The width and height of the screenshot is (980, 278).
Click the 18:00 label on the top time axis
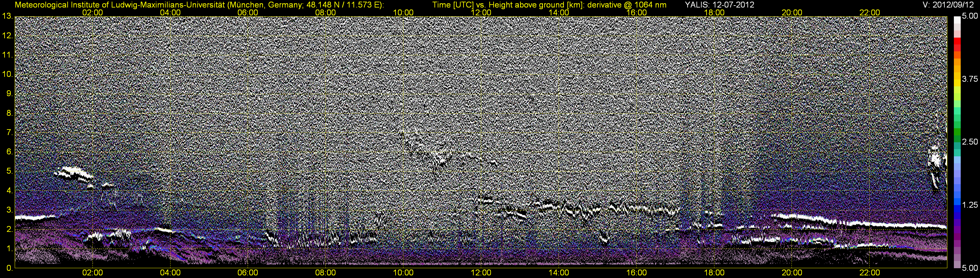(x=714, y=12)
